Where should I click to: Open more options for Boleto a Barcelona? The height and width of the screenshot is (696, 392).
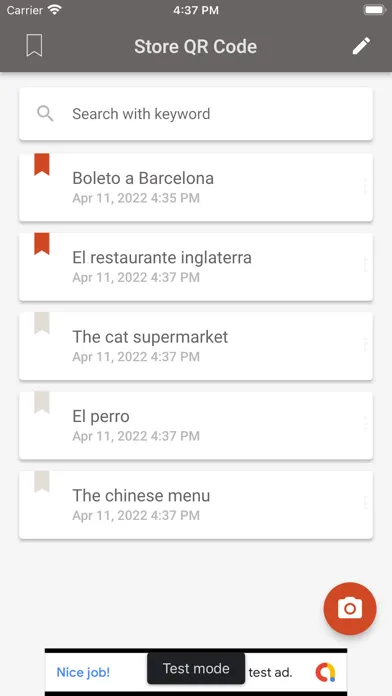[x=365, y=186]
